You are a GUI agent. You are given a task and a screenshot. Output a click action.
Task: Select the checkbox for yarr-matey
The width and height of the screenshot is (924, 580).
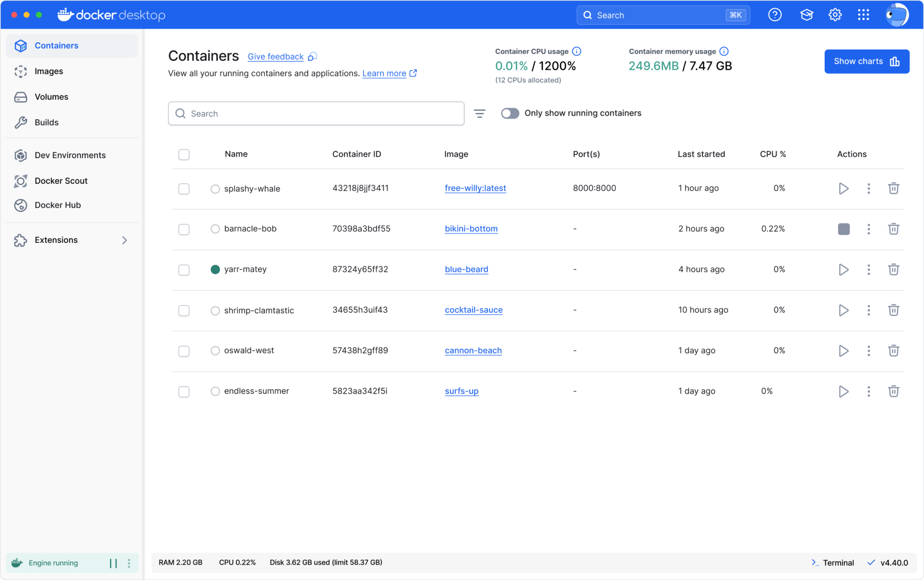click(184, 269)
